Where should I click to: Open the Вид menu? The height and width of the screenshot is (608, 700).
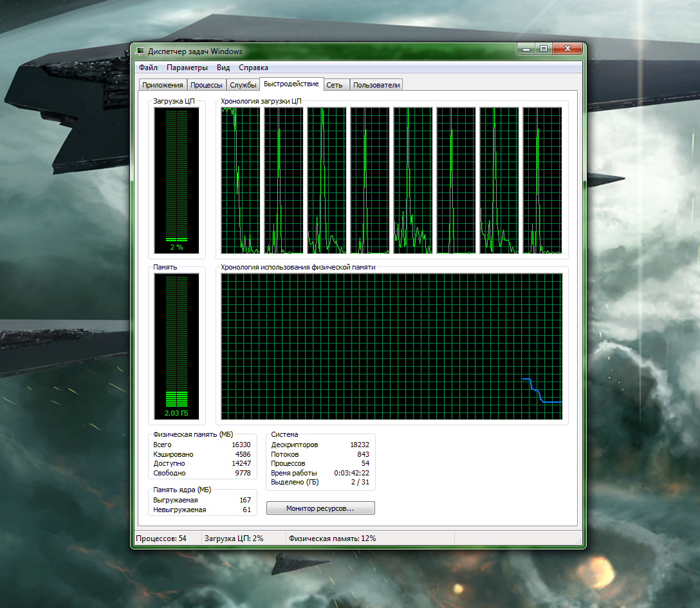coord(223,68)
